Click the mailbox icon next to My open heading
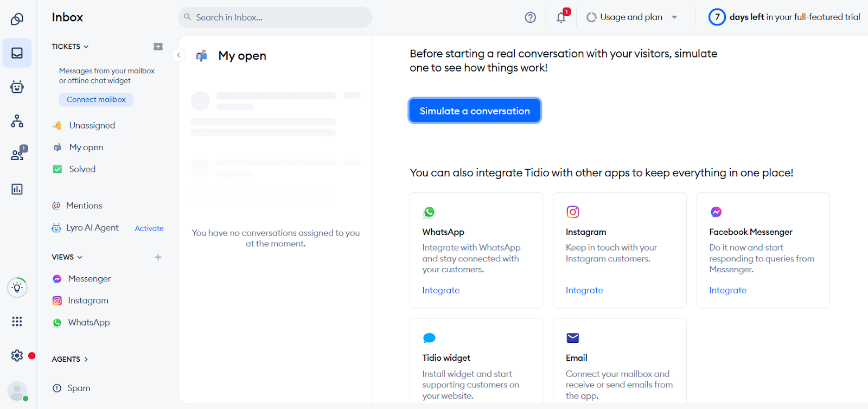The height and width of the screenshot is (409, 868). (x=202, y=55)
